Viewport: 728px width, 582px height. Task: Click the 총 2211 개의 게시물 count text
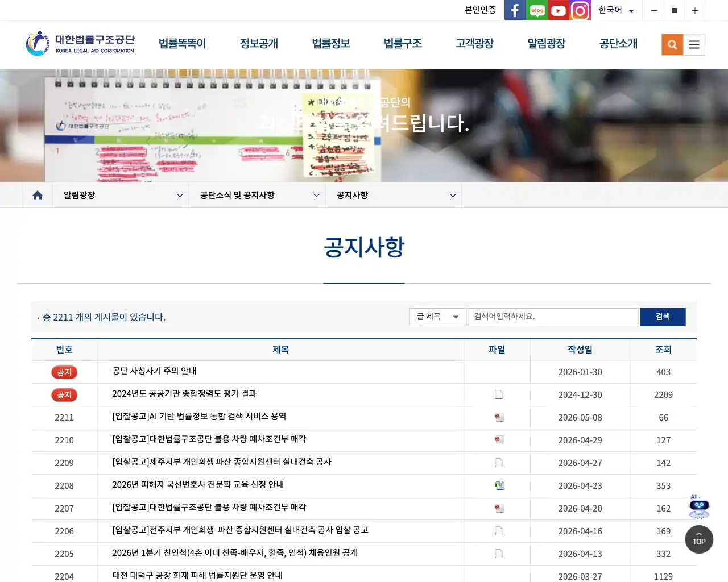coord(104,317)
